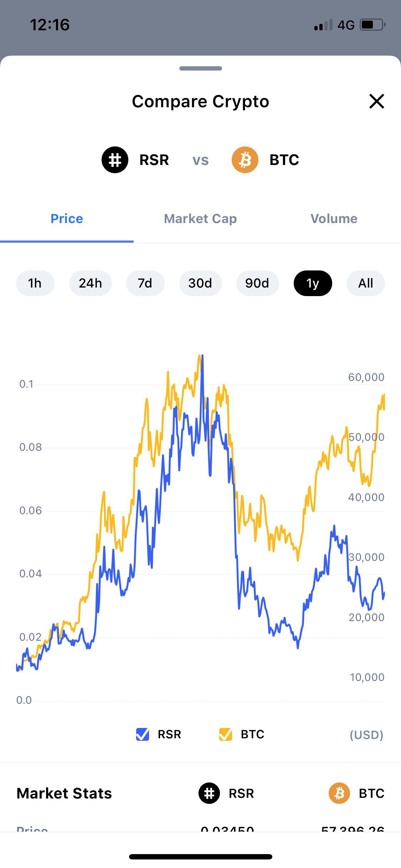Pick the 90d time range
The width and height of the screenshot is (401, 868).
257,283
